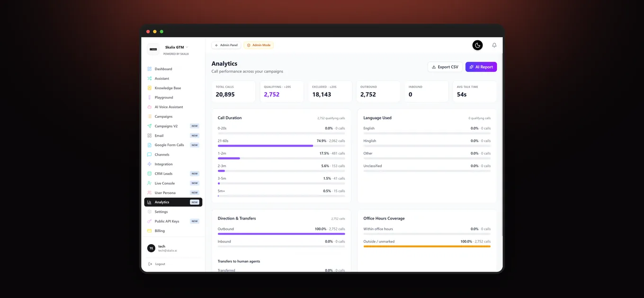Click the Public API Keys key icon

[x=150, y=221]
